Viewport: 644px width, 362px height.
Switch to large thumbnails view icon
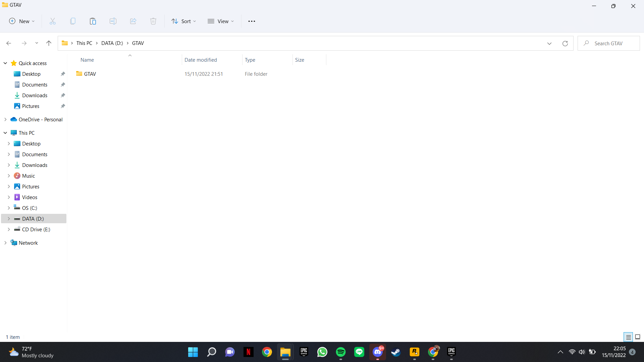click(638, 337)
